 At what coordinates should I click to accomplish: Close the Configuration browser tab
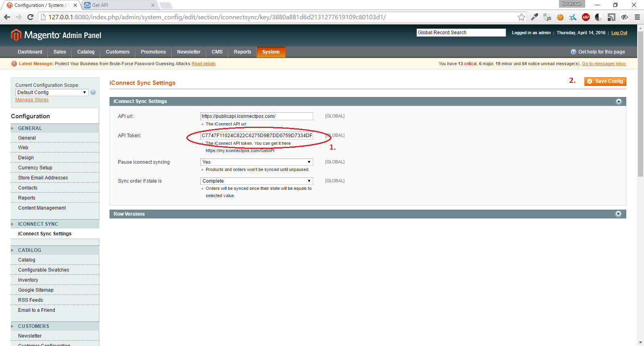(x=75, y=5)
